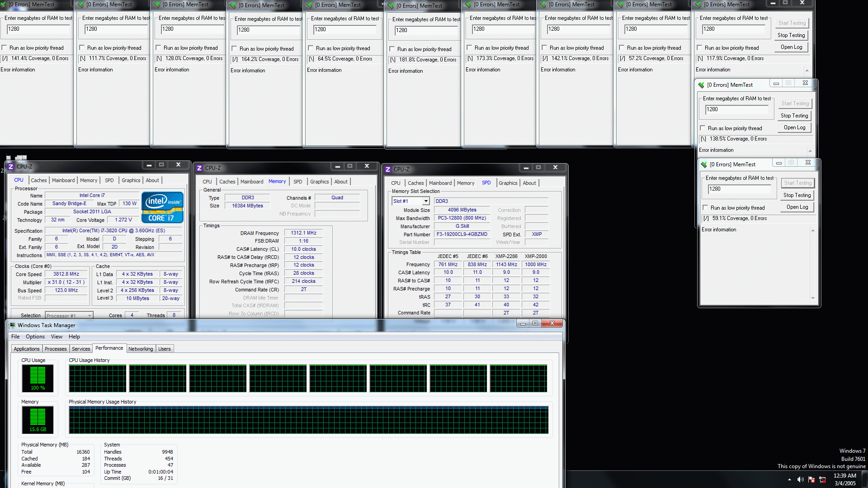Restore the Task Manager window size button
Image resolution: width=868 pixels, height=488 pixels.
[535, 324]
